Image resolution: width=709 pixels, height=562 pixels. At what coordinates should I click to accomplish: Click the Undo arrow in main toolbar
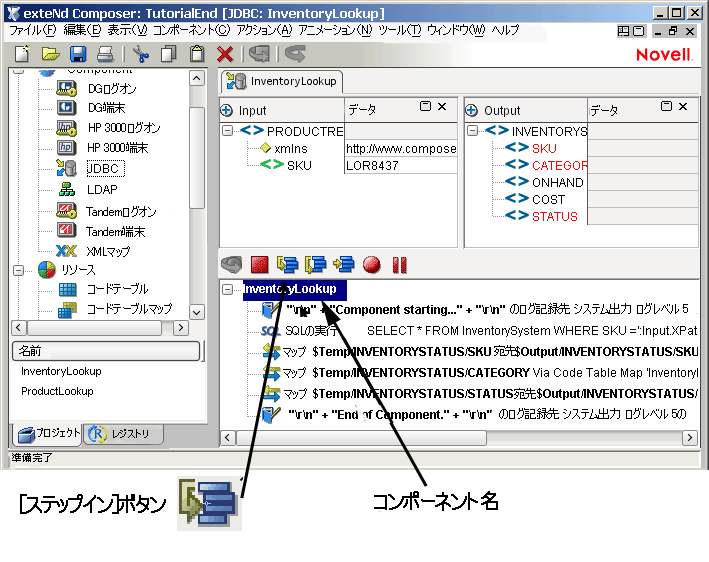coord(259,54)
